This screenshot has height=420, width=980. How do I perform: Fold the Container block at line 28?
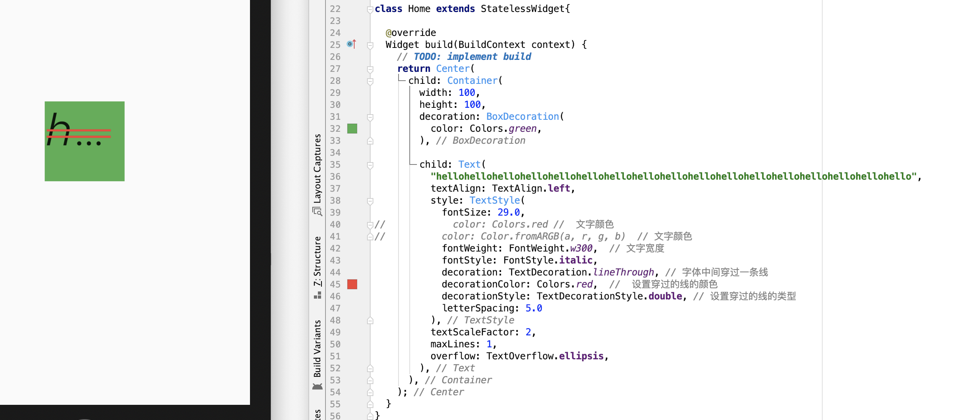coord(370,81)
